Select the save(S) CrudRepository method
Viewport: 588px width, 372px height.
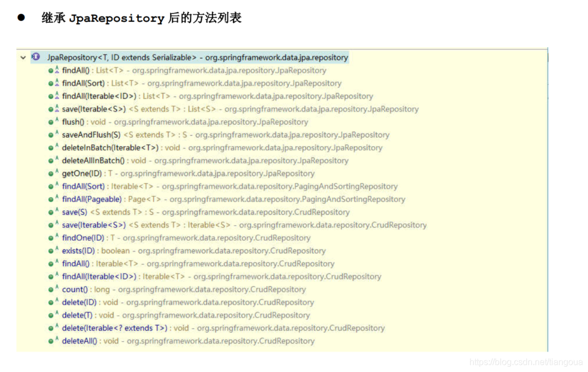206,212
